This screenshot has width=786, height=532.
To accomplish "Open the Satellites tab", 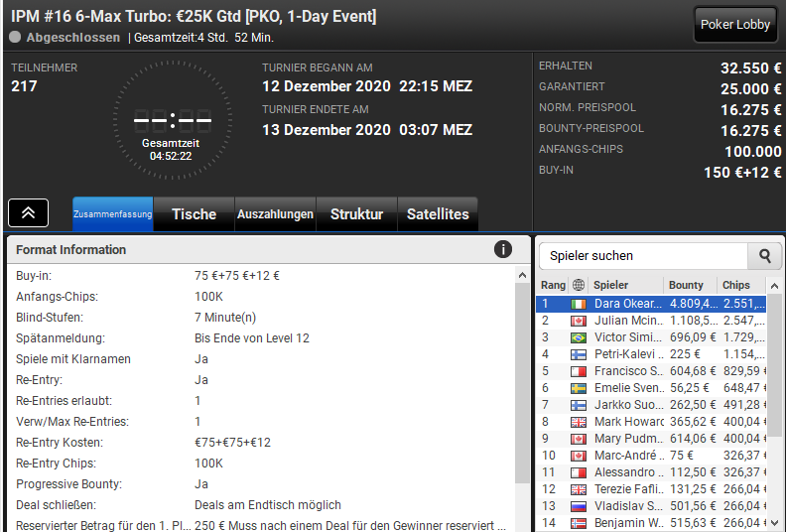I will click(x=438, y=214).
